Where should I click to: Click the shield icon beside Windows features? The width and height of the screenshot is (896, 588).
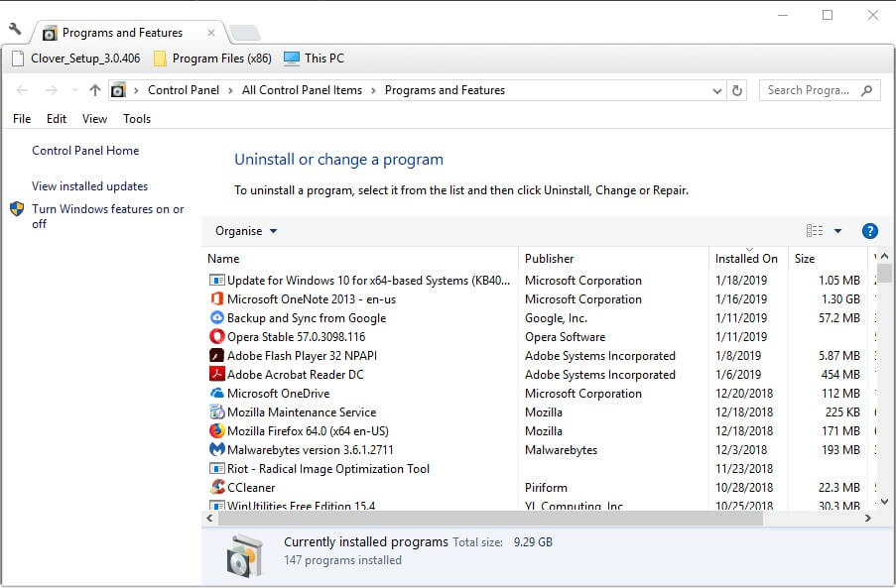click(x=17, y=209)
